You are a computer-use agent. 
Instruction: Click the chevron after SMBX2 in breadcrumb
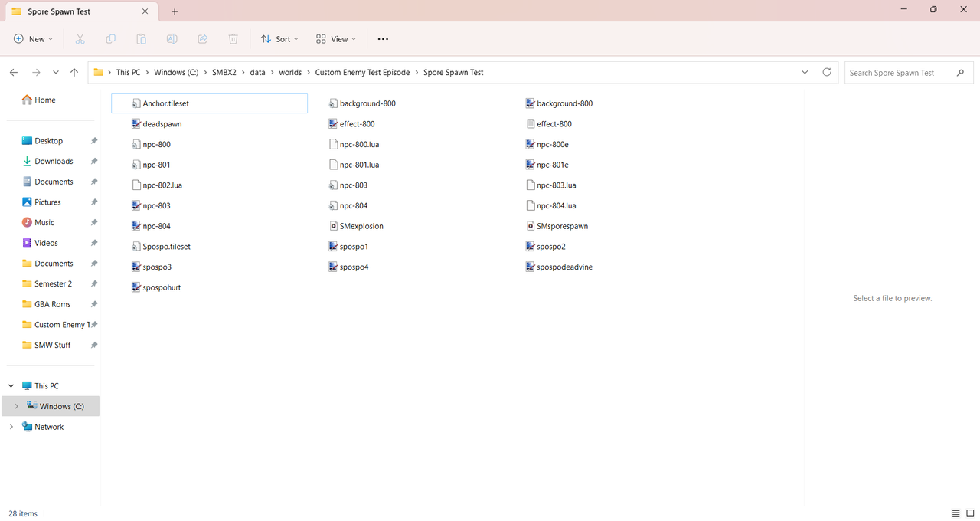click(242, 72)
